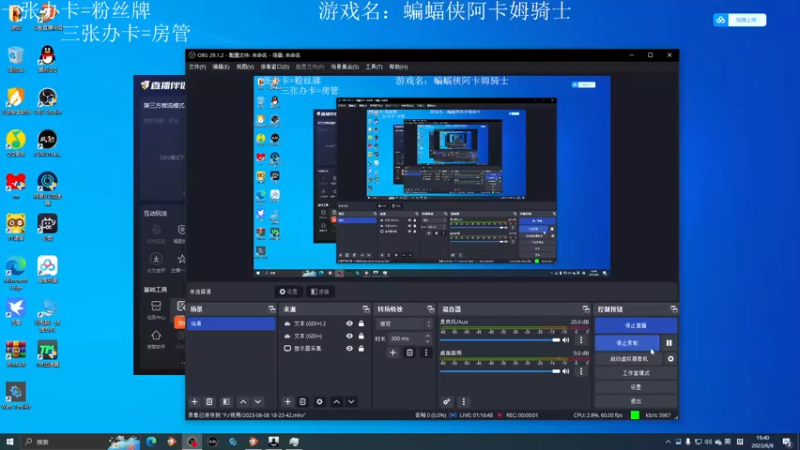800x450 pixels.
Task: Undock the Scene Transitions panel
Action: click(x=431, y=309)
